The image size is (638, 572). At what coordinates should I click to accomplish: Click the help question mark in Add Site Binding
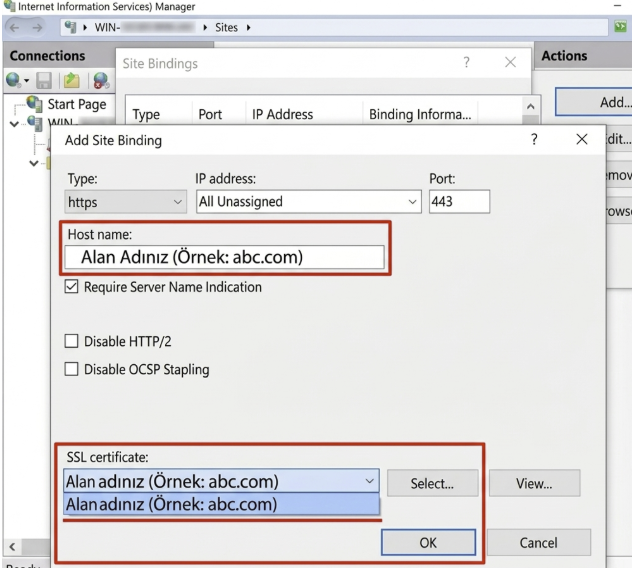coord(534,140)
